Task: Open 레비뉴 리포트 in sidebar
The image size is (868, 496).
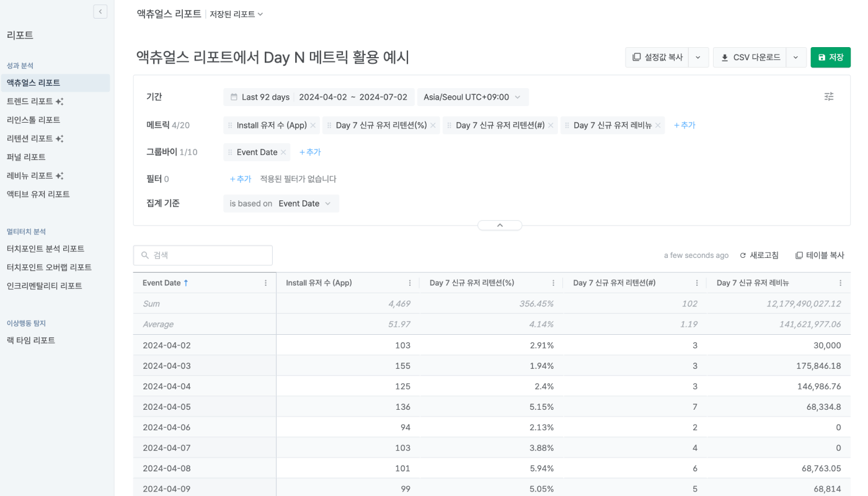Action: pyautogui.click(x=55, y=175)
